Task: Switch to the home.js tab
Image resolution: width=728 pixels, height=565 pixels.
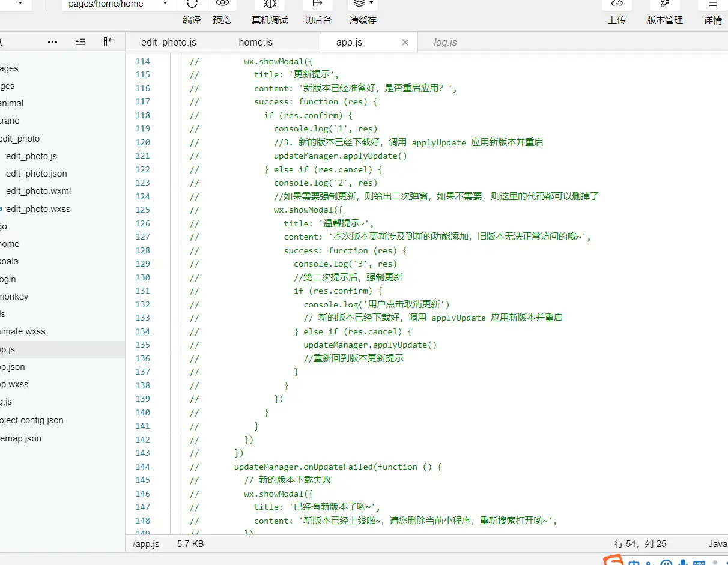Action: point(256,42)
